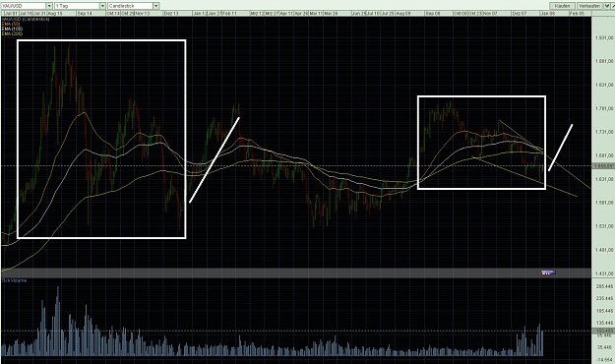Click the 1.831,00 price axis label
This screenshot has height=364, width=615.
click(604, 85)
